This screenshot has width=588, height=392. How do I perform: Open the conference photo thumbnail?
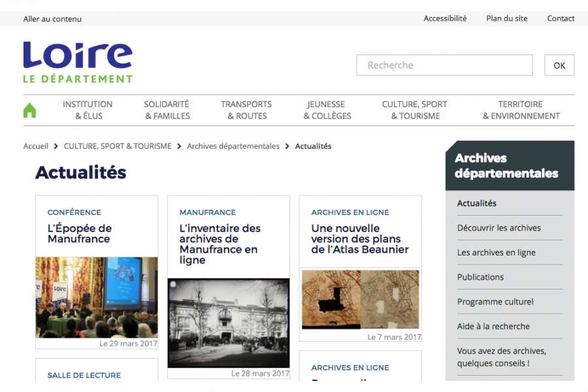coord(97,297)
